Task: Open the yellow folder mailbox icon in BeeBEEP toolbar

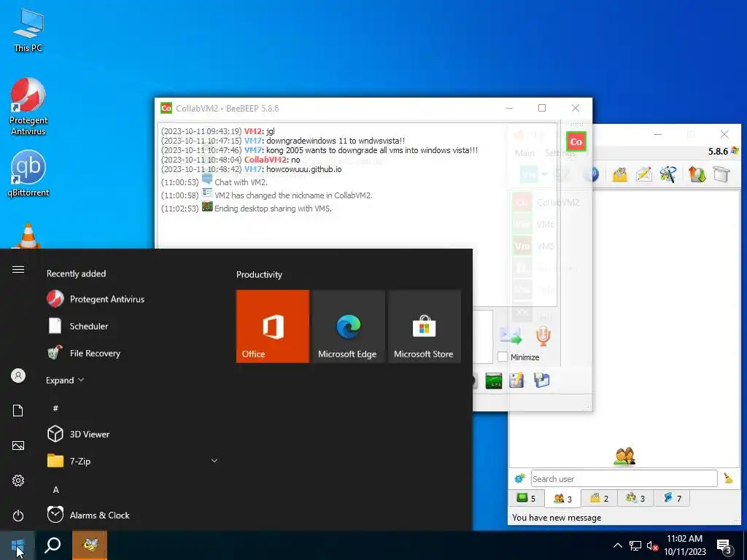Action: (x=619, y=175)
